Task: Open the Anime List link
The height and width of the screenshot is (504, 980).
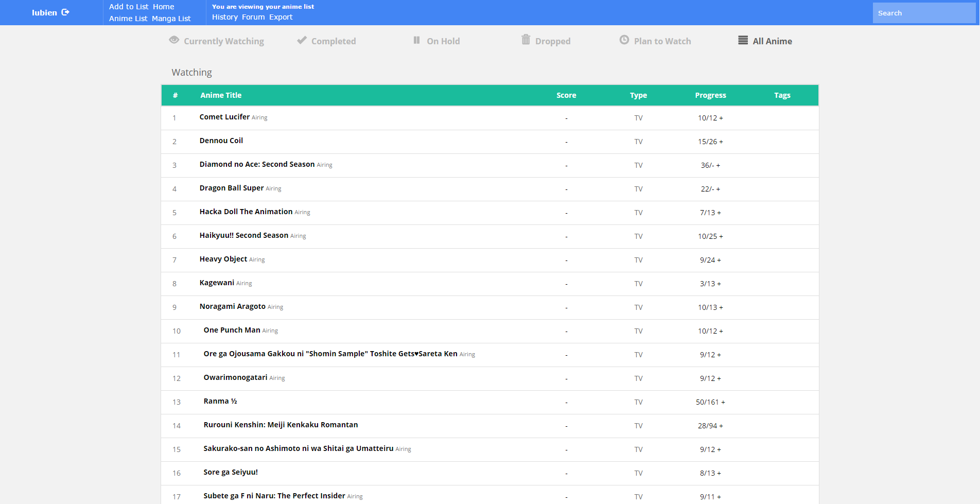Action: point(128,19)
